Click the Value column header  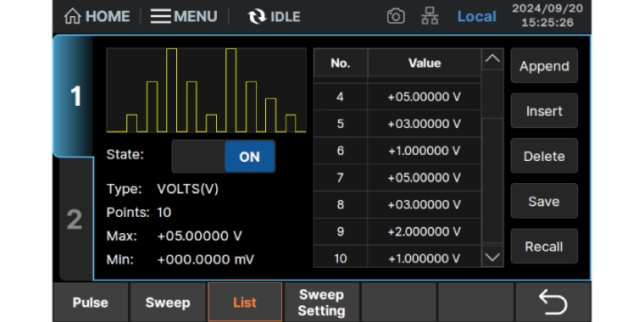coord(425,63)
